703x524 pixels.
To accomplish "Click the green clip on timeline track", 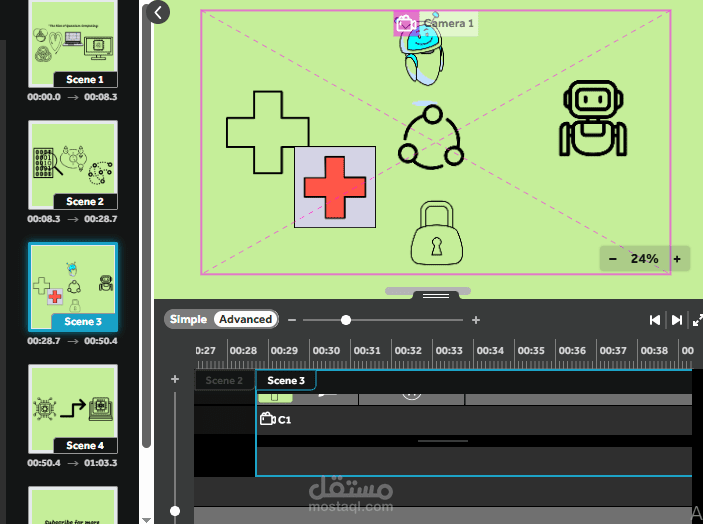I will [x=275, y=398].
